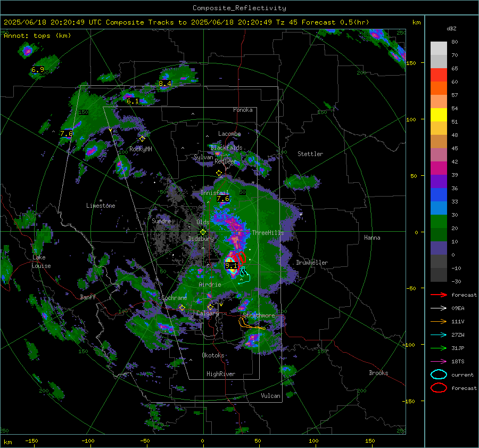Click the Annot: tops (km) label
The image size is (479, 448).
[37, 36]
